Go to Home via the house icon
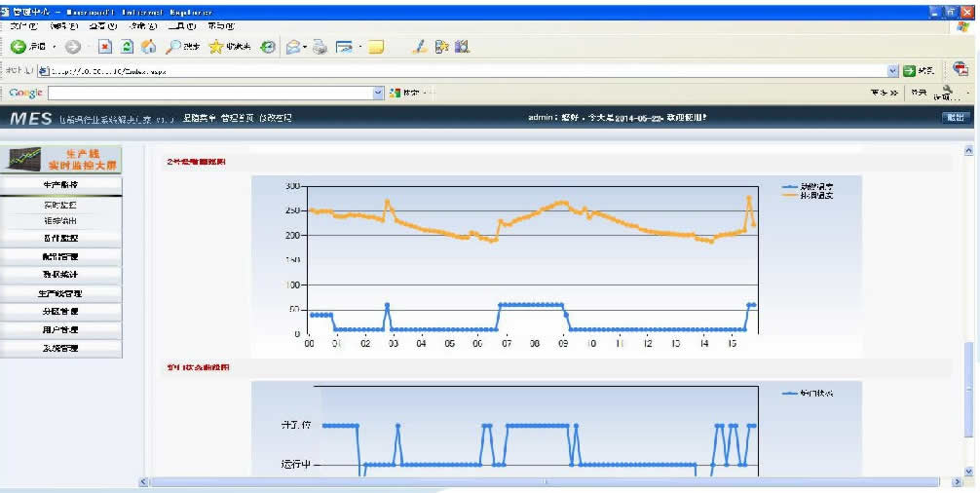 point(148,47)
